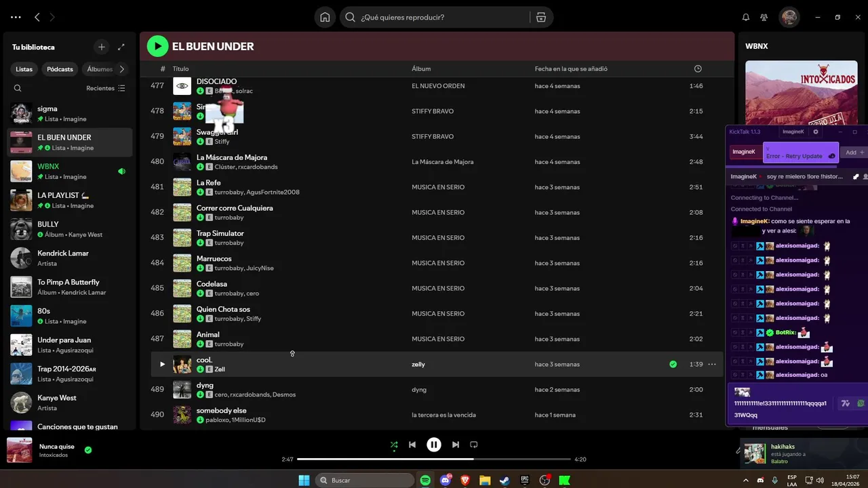Open the Recientes sort dropdown
Image resolution: width=868 pixels, height=488 pixels.
pos(106,88)
